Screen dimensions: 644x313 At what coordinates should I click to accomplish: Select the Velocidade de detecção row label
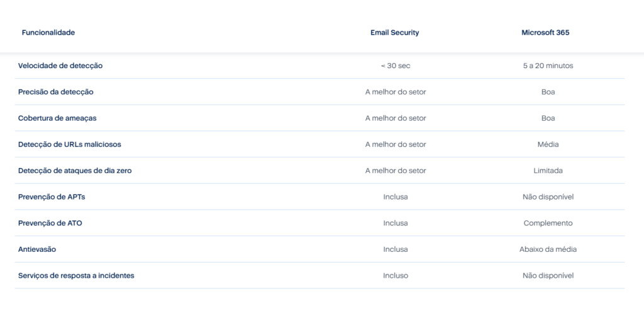tap(60, 65)
